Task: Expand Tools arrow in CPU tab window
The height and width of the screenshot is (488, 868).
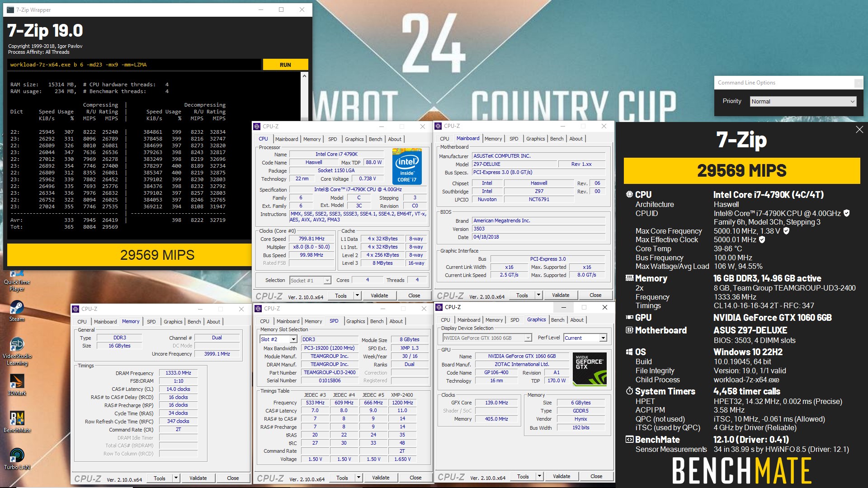Action: pos(357,296)
